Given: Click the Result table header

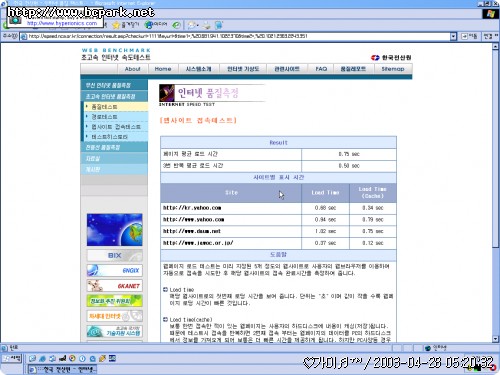Looking at the screenshot, I should coord(278,143).
